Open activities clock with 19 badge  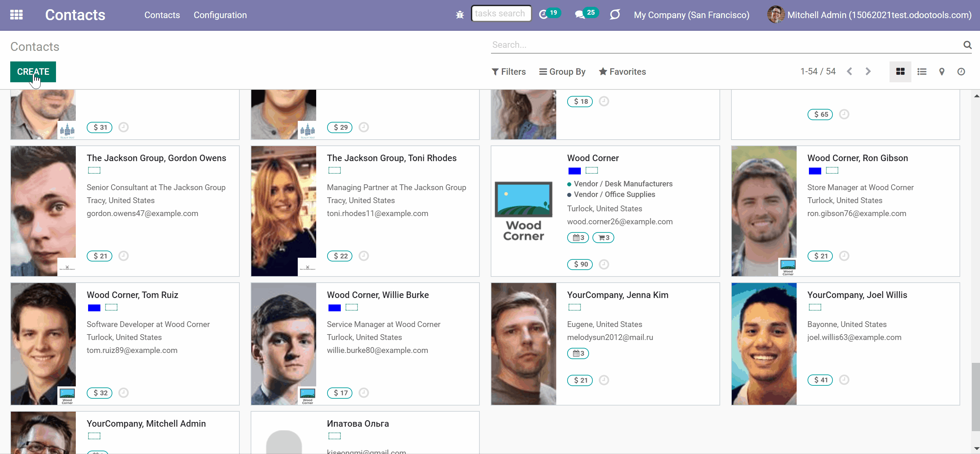click(549, 14)
